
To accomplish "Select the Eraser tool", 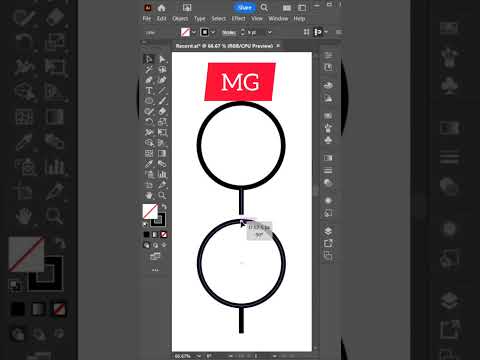I will point(162,111).
